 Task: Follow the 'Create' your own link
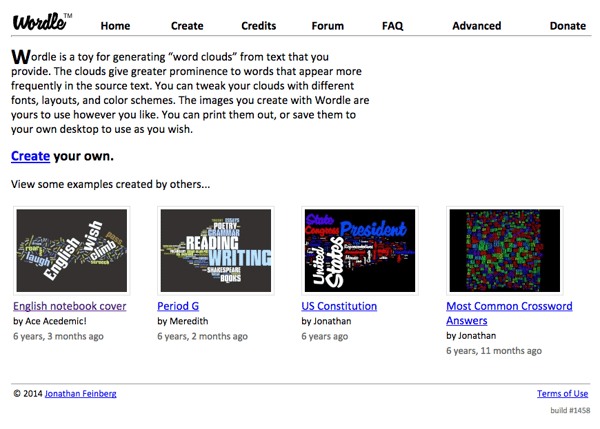pyautogui.click(x=30, y=157)
